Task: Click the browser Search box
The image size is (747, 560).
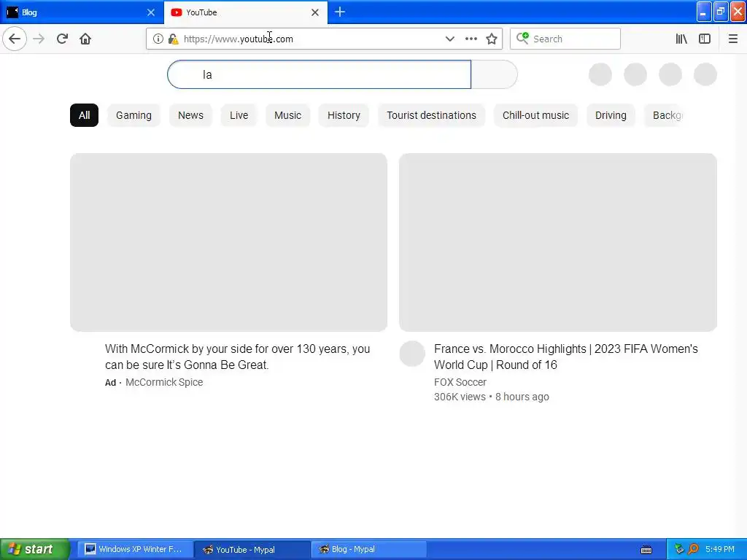Action: [565, 39]
